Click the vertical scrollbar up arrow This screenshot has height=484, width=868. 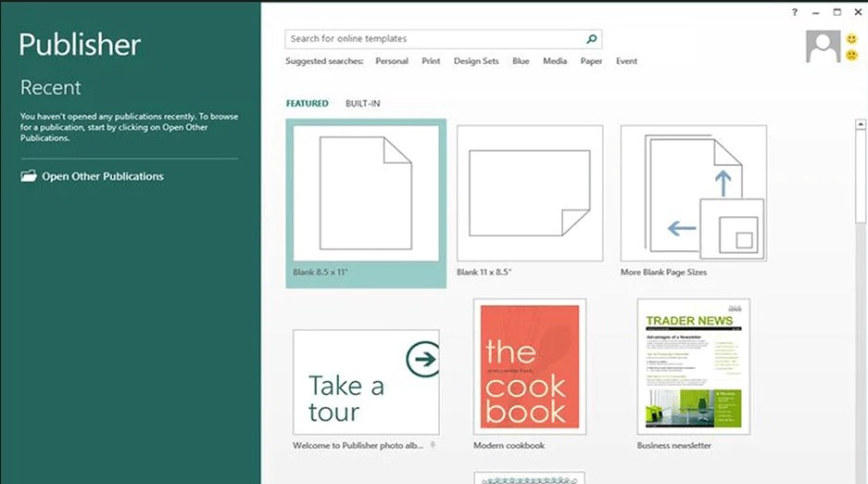tap(861, 123)
